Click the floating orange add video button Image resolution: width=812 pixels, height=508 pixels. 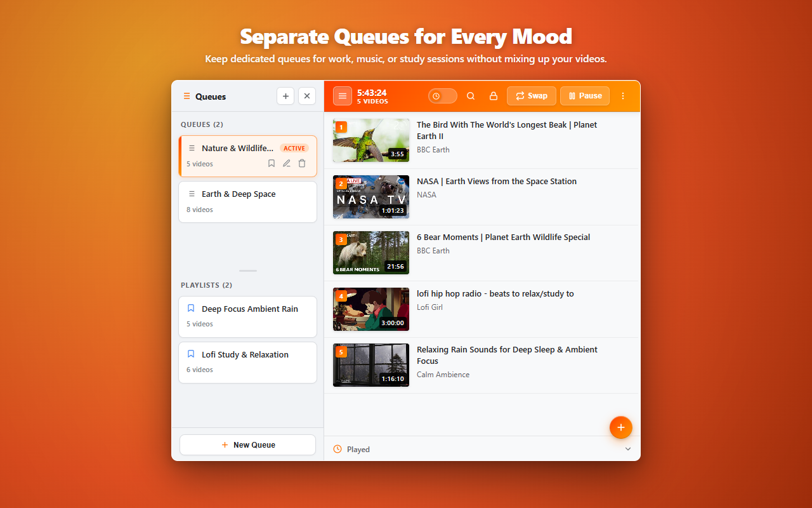click(x=621, y=427)
